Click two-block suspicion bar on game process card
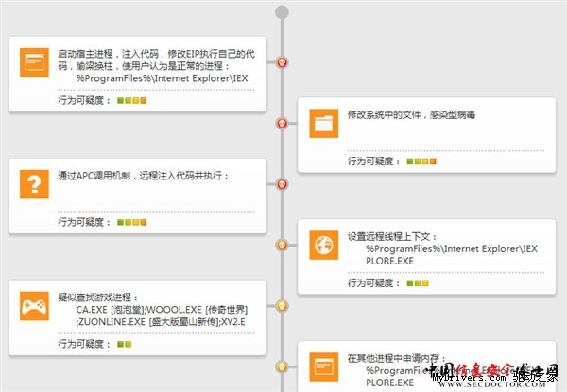 point(125,344)
